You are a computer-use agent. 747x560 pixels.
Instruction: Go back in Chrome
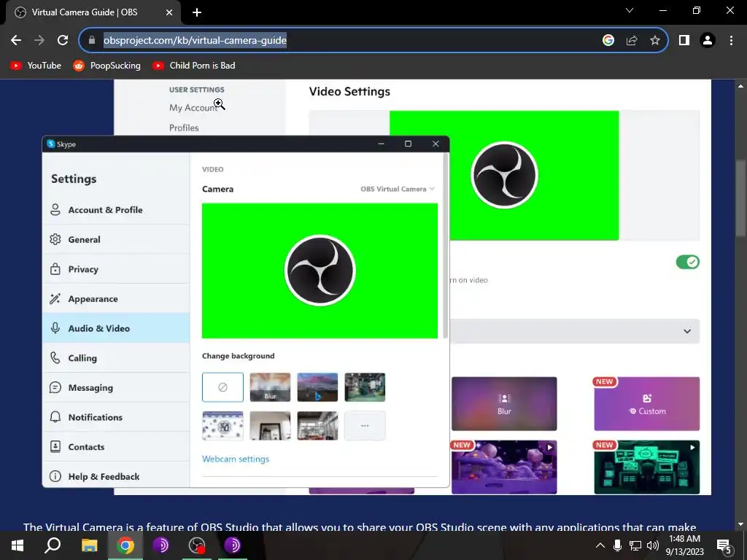(16, 41)
